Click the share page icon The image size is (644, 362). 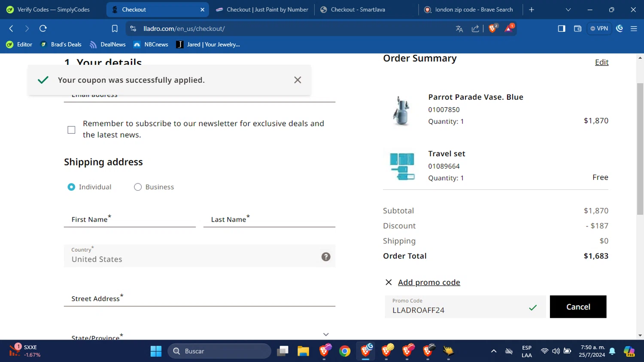tap(475, 29)
